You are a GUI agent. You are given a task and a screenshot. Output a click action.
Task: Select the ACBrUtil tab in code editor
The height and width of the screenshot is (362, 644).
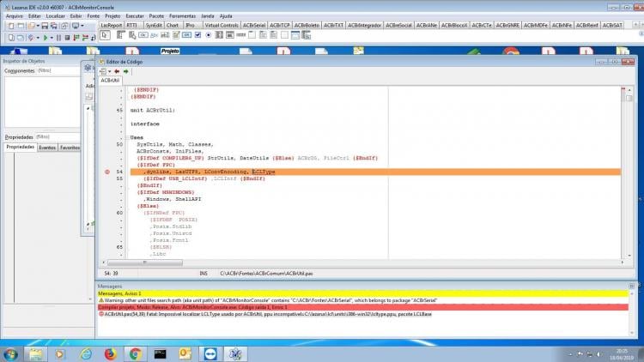110,81
